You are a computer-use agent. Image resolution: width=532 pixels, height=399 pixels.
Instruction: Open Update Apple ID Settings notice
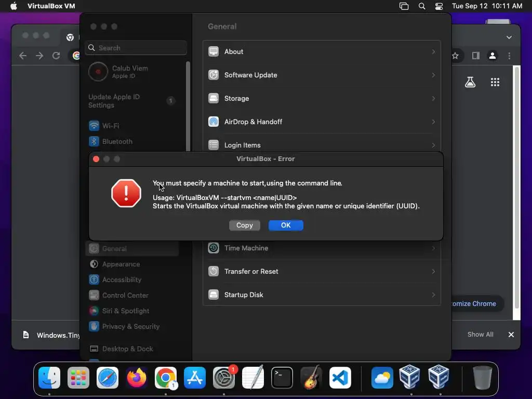[132, 101]
